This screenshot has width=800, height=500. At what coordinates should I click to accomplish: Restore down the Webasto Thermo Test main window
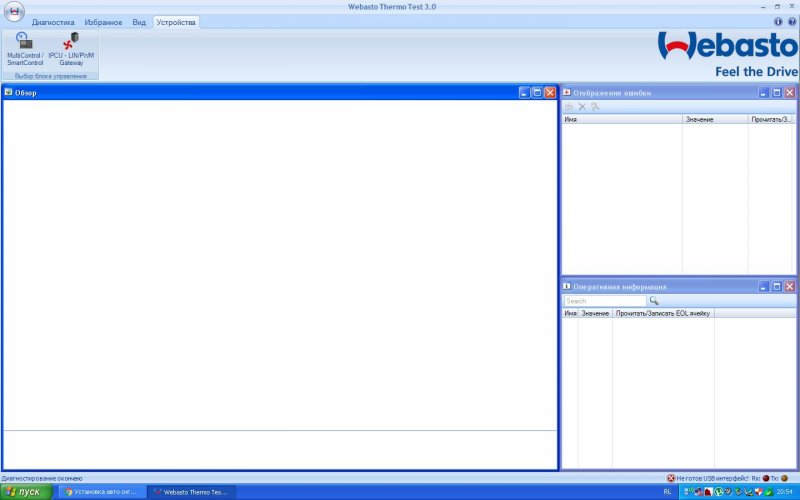coord(777,7)
